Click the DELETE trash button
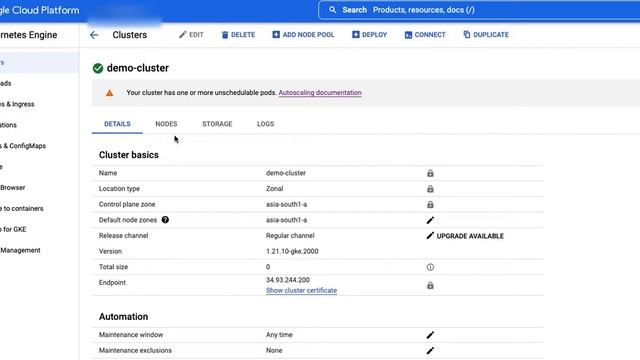Screen dimensions: 640x360 (238, 35)
